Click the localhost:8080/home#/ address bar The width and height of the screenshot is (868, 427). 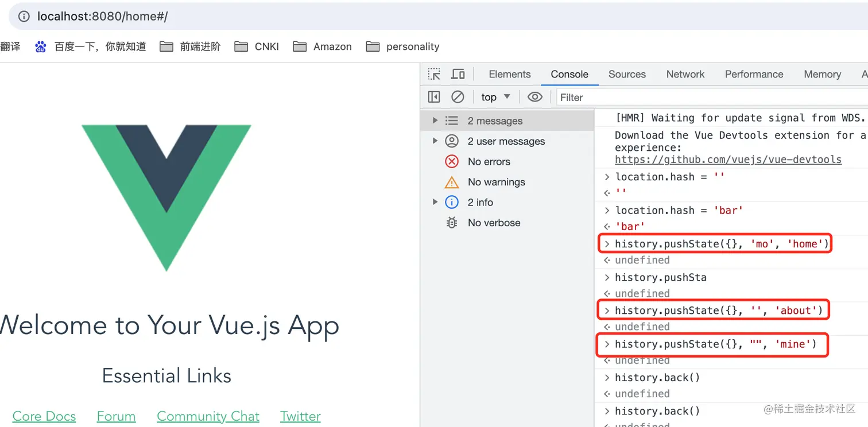click(439, 17)
